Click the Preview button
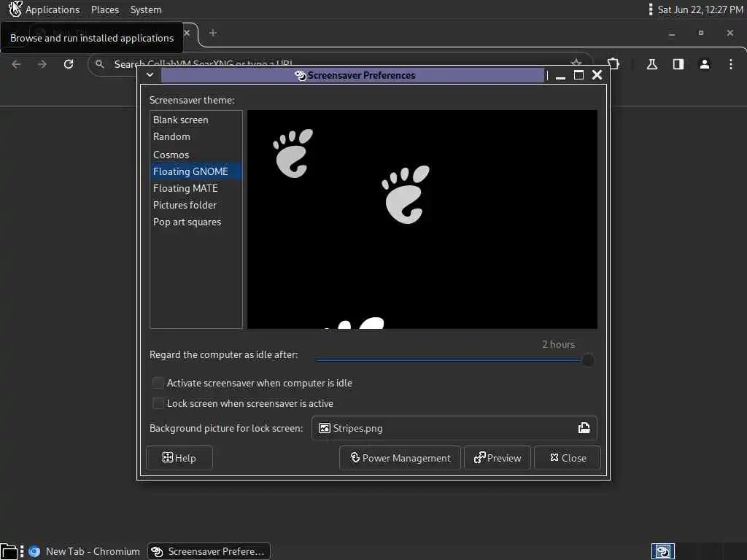 point(498,458)
